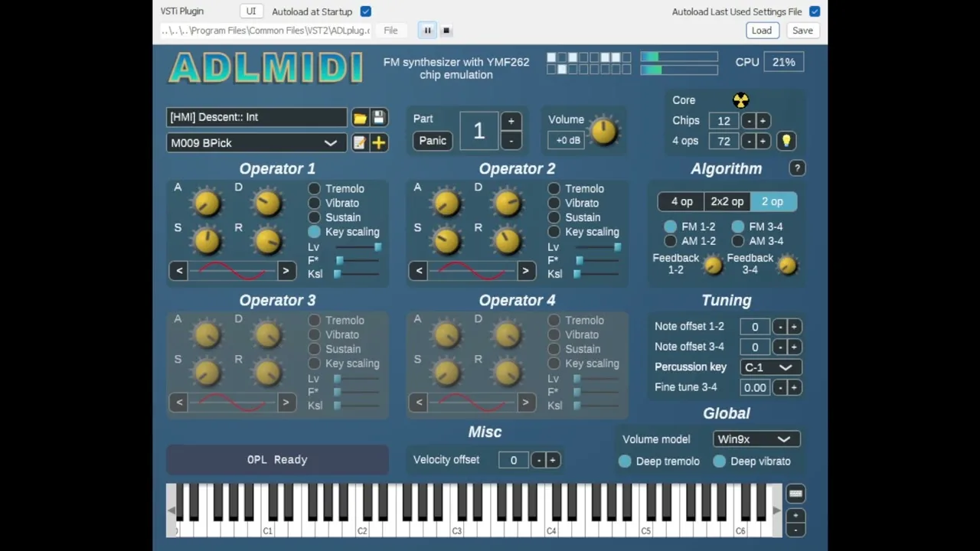980x551 pixels.
Task: Toggle the Autoload at Startup checkbox
Action: click(365, 11)
